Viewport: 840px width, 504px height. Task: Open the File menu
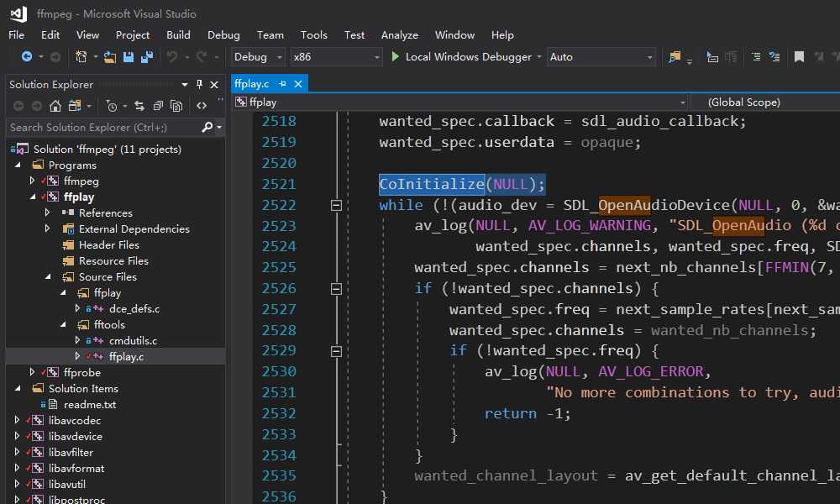click(x=16, y=34)
